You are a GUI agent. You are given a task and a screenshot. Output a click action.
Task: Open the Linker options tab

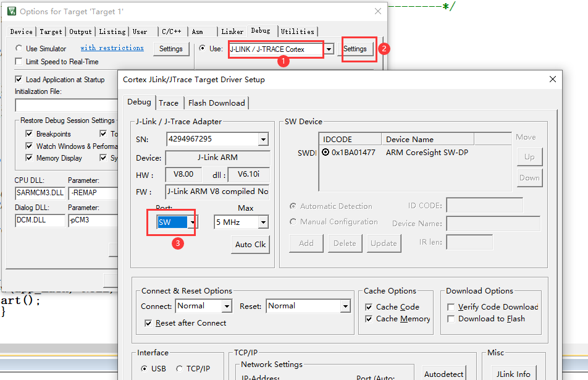232,32
